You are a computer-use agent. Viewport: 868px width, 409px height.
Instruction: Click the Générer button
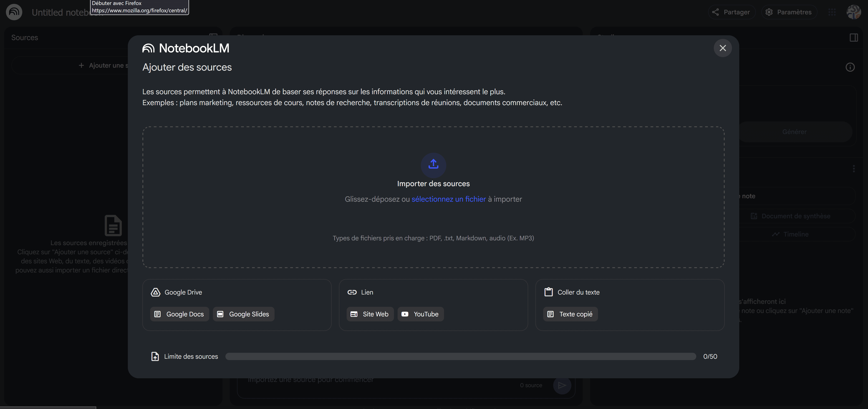point(794,132)
